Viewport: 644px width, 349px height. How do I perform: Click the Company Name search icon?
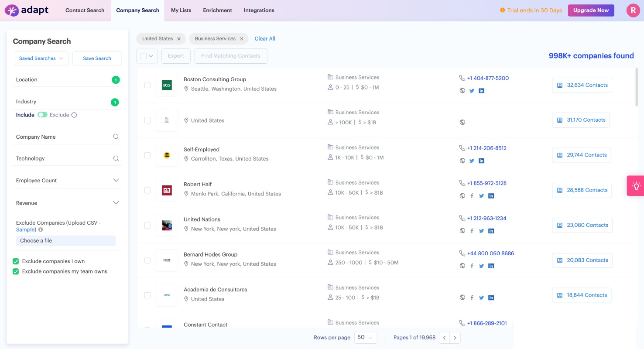116,137
